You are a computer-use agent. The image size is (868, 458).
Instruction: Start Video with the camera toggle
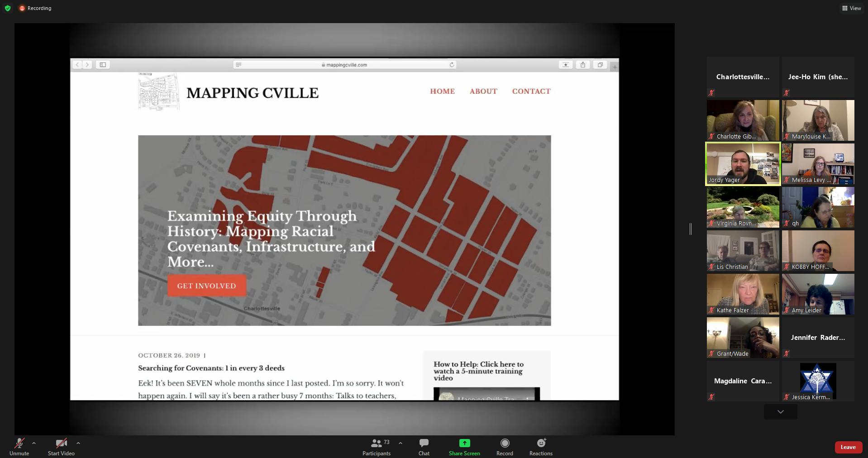(61, 447)
